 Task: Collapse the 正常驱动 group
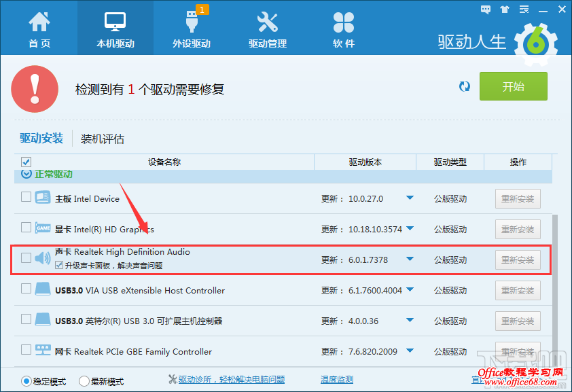26,174
